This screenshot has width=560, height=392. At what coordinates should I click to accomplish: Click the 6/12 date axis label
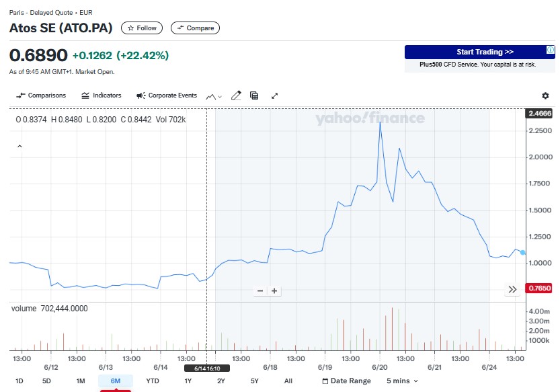click(x=51, y=367)
